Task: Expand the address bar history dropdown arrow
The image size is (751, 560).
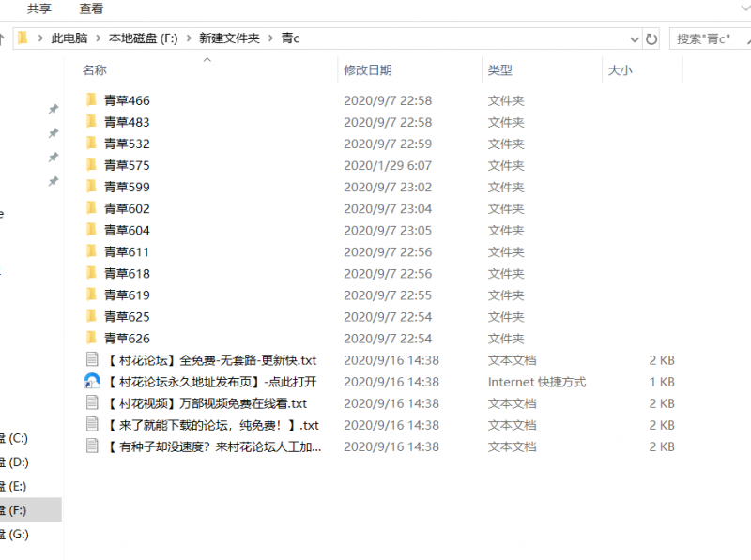Action: tap(636, 39)
